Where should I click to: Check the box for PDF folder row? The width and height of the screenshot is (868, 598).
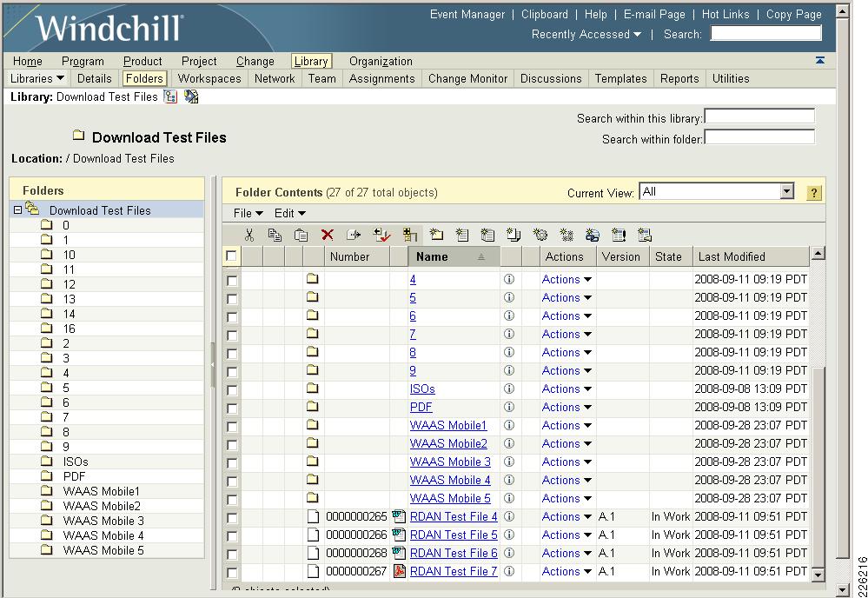232,408
